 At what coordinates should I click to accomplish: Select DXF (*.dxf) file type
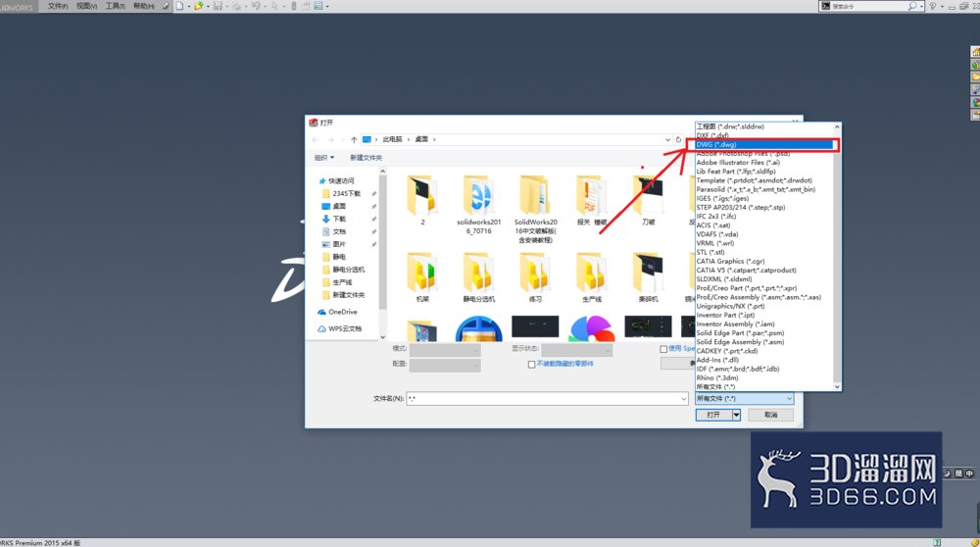click(763, 135)
